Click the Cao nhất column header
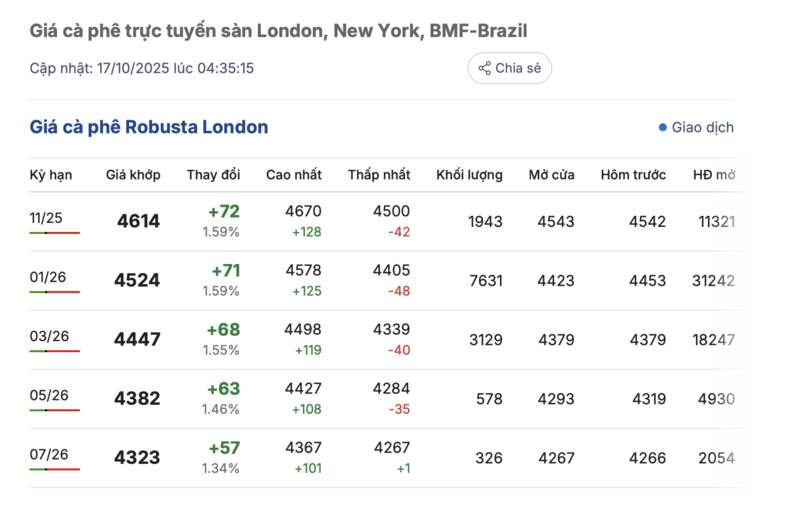The height and width of the screenshot is (509, 800). [294, 175]
